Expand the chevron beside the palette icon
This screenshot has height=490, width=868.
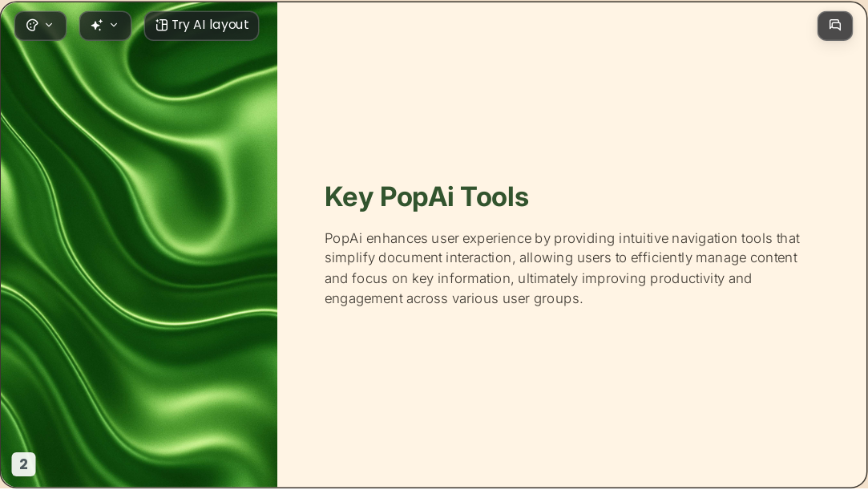click(49, 25)
